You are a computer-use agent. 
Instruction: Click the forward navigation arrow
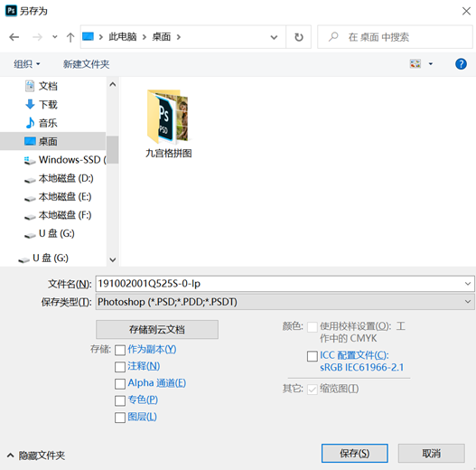point(37,37)
